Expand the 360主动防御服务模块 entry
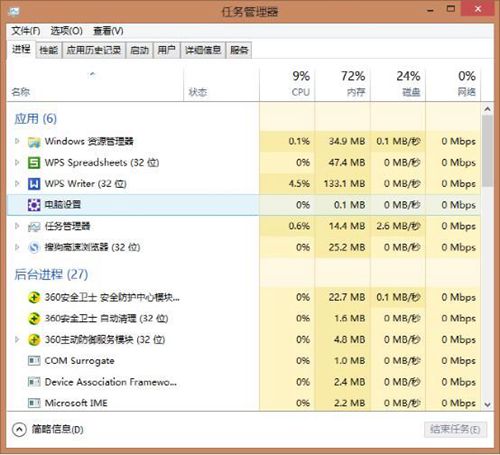 point(17,340)
